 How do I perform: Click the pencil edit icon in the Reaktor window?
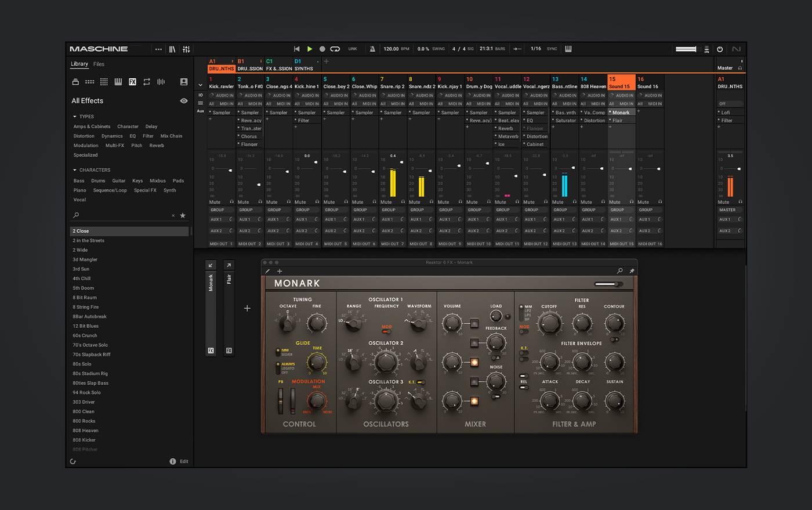point(267,271)
